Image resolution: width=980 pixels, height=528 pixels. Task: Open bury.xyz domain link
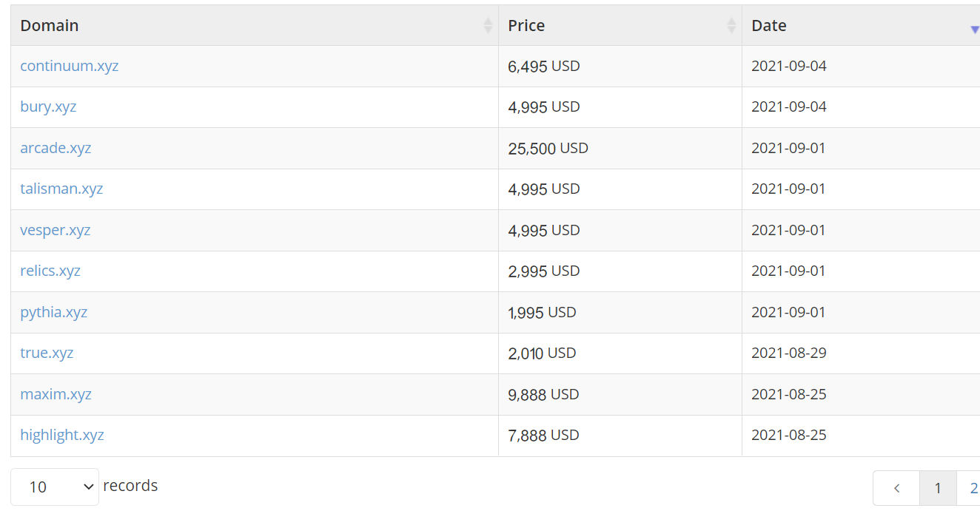48,106
